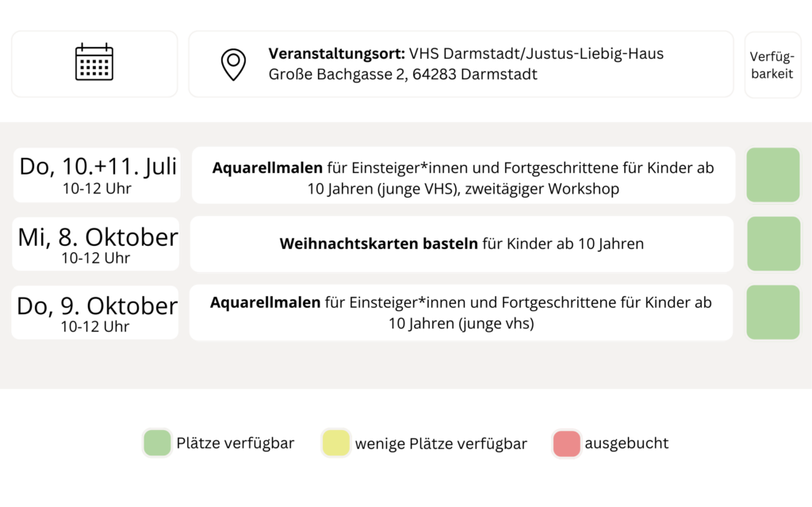Click the calendar icon

94,62
